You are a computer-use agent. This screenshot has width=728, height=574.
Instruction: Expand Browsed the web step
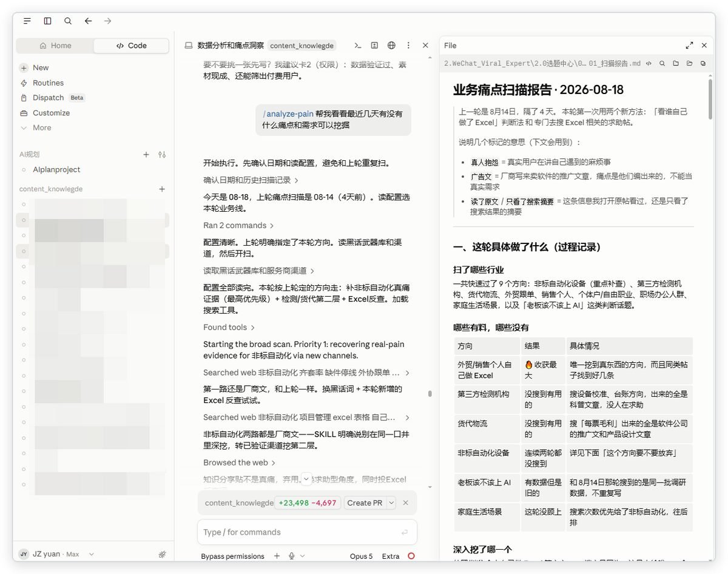click(x=240, y=462)
